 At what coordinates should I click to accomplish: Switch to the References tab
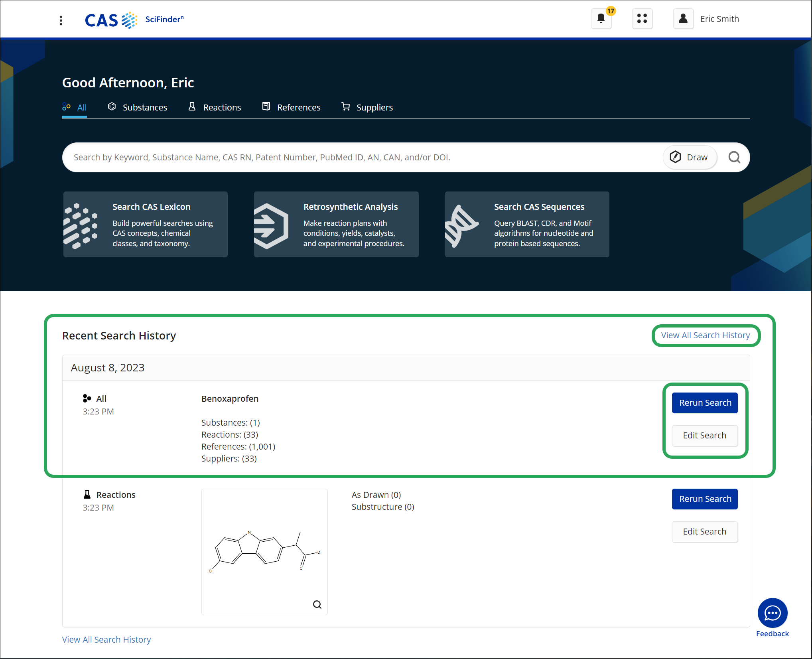click(291, 107)
